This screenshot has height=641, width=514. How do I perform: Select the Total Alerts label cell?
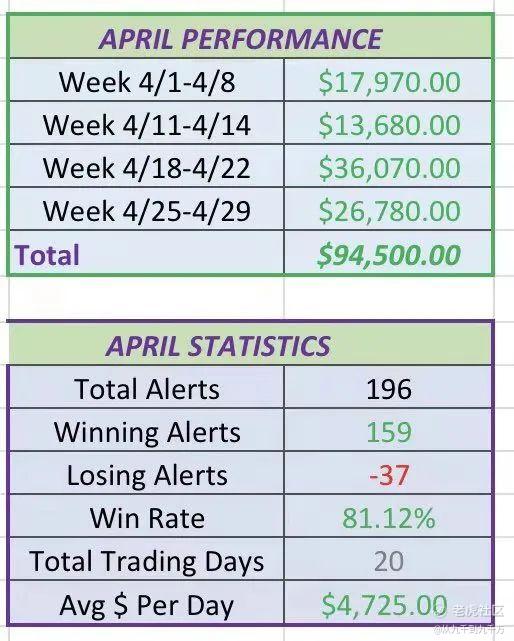(x=147, y=387)
